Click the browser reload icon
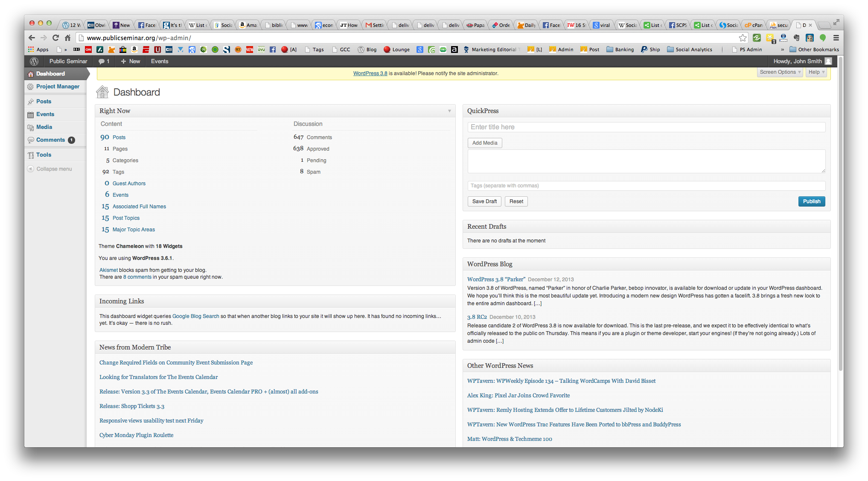Image resolution: width=868 pixels, height=481 pixels. tap(55, 38)
